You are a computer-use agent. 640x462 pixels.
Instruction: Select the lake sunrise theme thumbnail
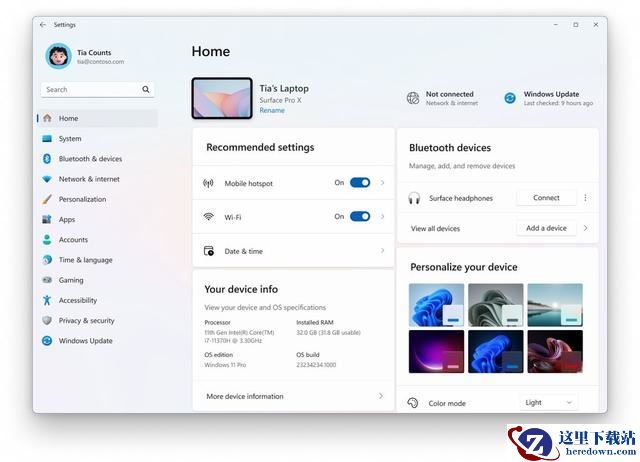555,305
